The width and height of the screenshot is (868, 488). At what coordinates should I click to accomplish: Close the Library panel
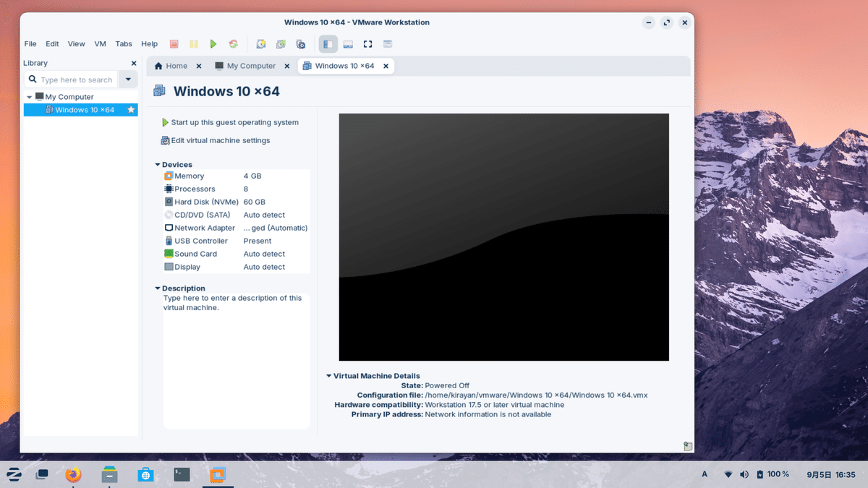coord(134,64)
